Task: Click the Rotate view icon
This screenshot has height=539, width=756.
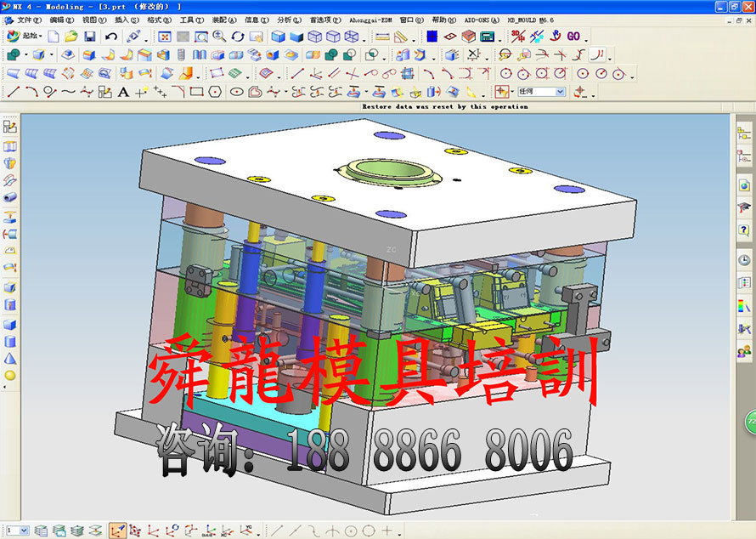Action: tap(238, 37)
